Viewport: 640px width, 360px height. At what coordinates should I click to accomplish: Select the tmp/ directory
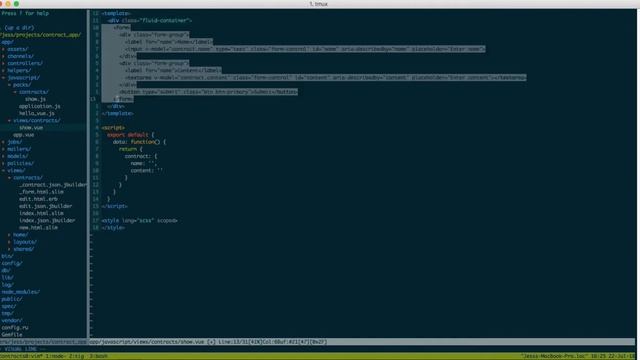pyautogui.click(x=7, y=313)
